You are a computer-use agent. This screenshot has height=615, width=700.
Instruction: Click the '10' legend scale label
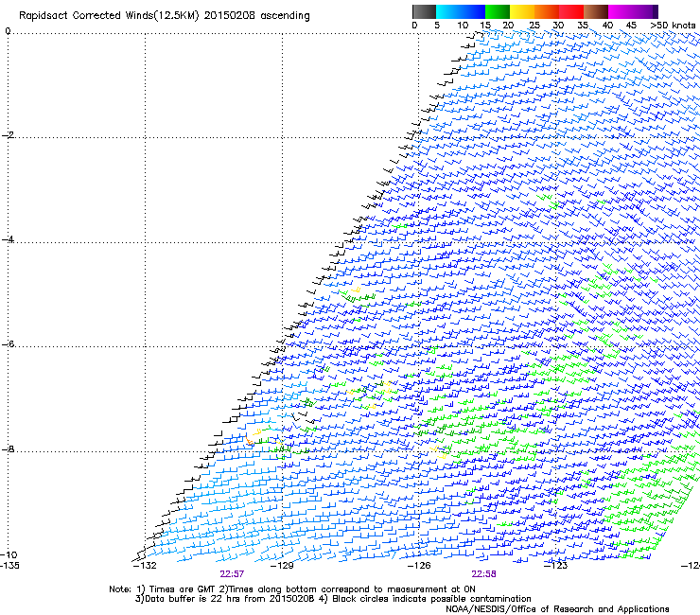(463, 26)
